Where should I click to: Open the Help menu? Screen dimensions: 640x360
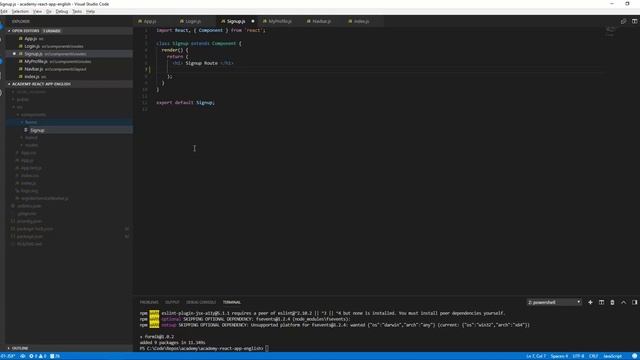(x=90, y=11)
